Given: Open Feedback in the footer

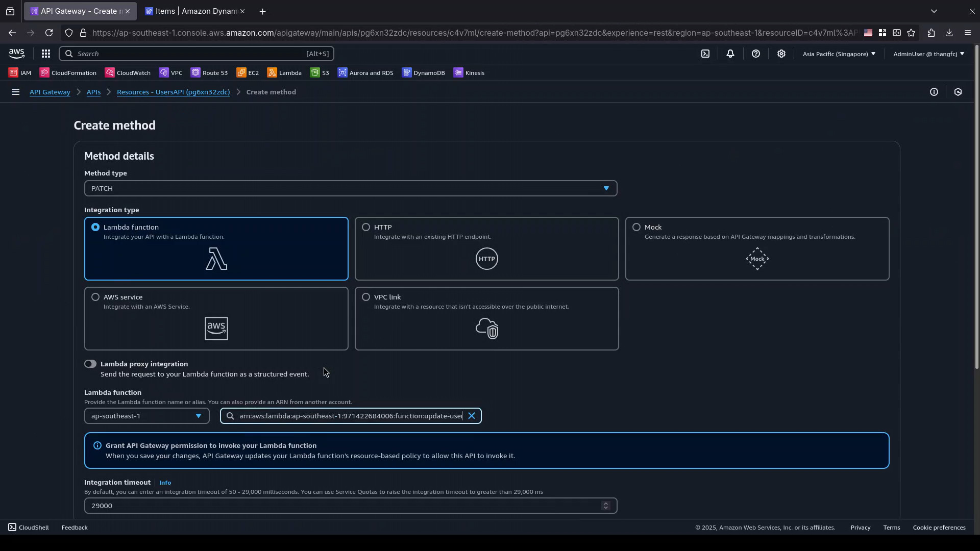Looking at the screenshot, I should coord(75,528).
